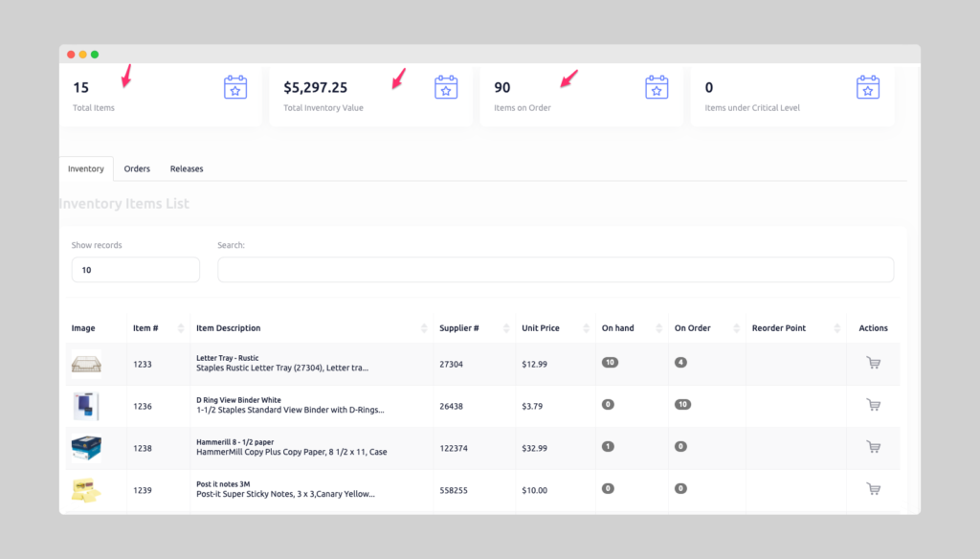Click the On hand badge for Letter Tray
Screen dimensions: 980x559
(x=610, y=363)
